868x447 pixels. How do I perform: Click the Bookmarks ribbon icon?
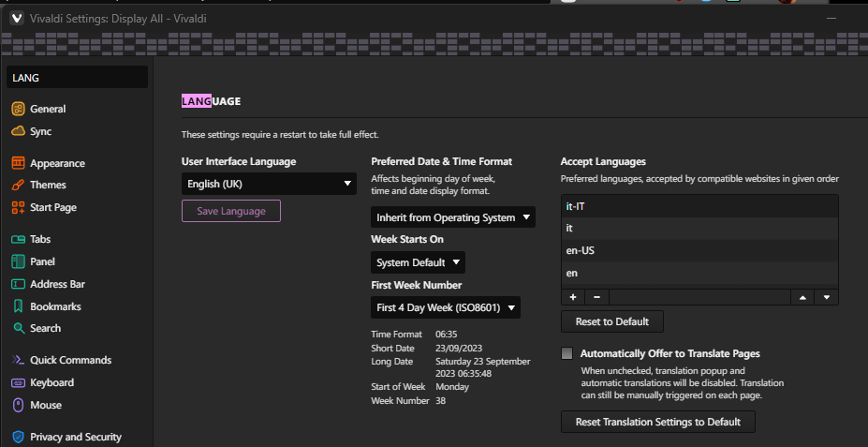click(19, 306)
